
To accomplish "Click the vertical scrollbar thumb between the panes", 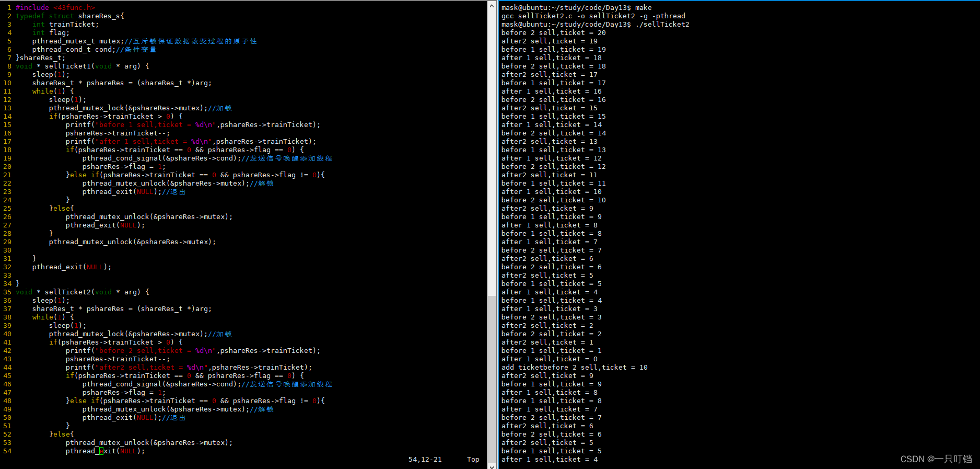I will click(x=492, y=379).
